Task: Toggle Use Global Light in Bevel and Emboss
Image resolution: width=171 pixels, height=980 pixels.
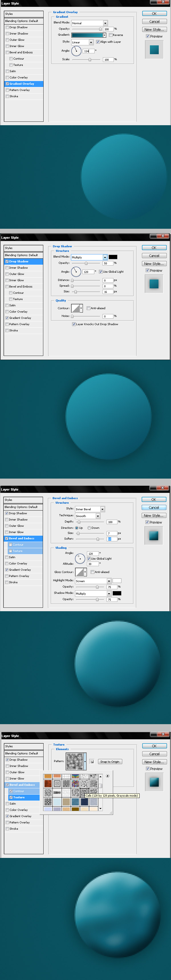Action: click(x=89, y=558)
